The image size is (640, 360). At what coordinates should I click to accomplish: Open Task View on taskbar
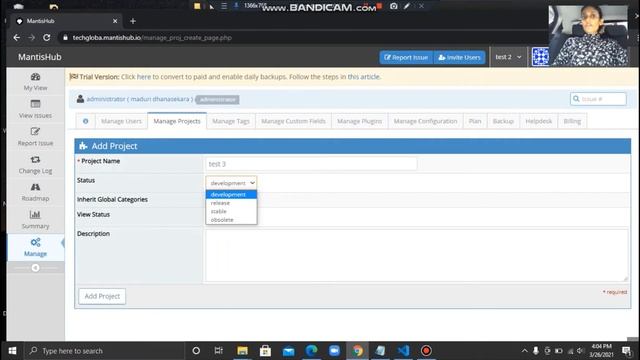219,351
